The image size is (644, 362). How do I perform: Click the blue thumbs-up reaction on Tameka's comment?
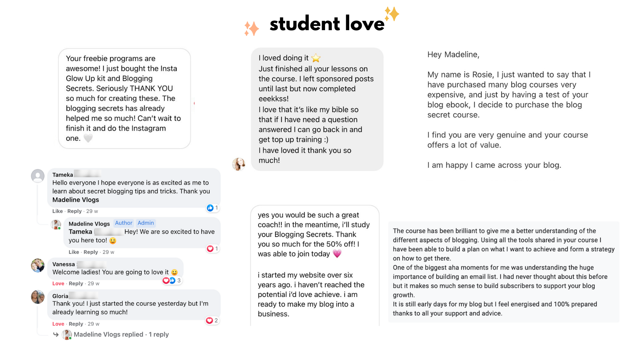[210, 208]
